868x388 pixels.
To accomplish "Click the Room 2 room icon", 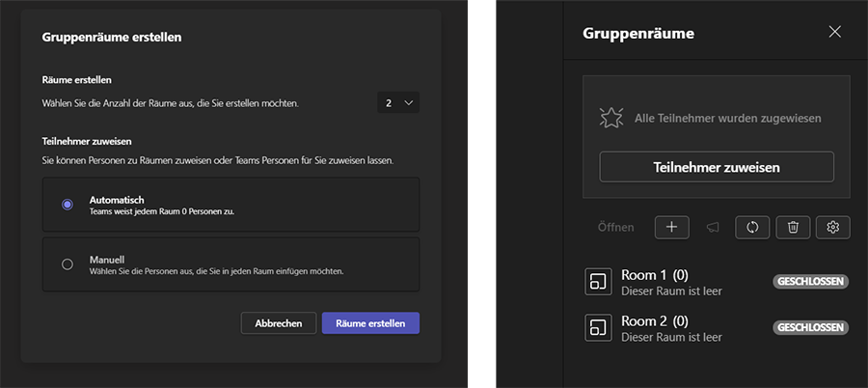I will [599, 327].
